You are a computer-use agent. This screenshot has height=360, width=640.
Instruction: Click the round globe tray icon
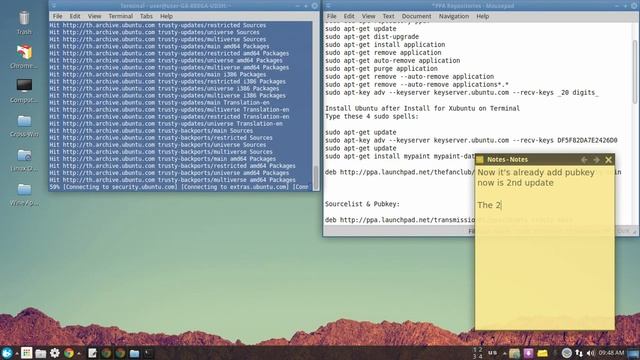pyautogui.click(x=566, y=353)
